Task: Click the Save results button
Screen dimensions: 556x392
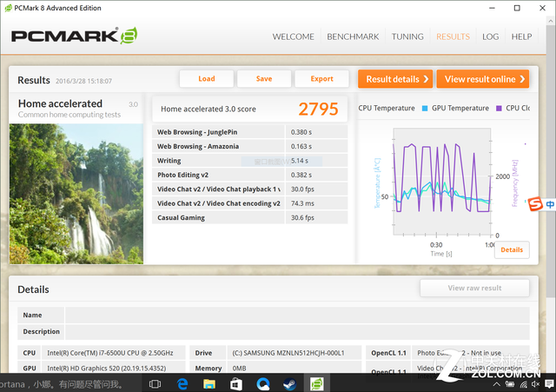Action: [x=264, y=79]
